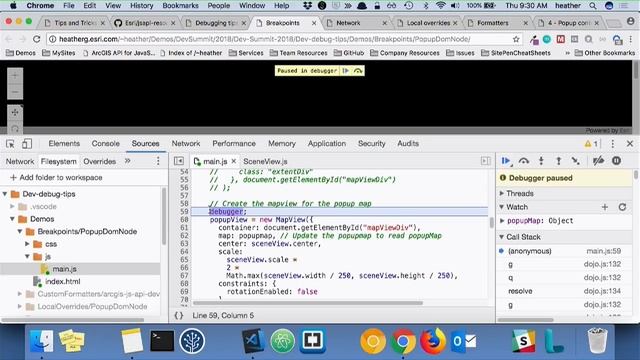
Task: Open the Application panel
Action: (327, 144)
